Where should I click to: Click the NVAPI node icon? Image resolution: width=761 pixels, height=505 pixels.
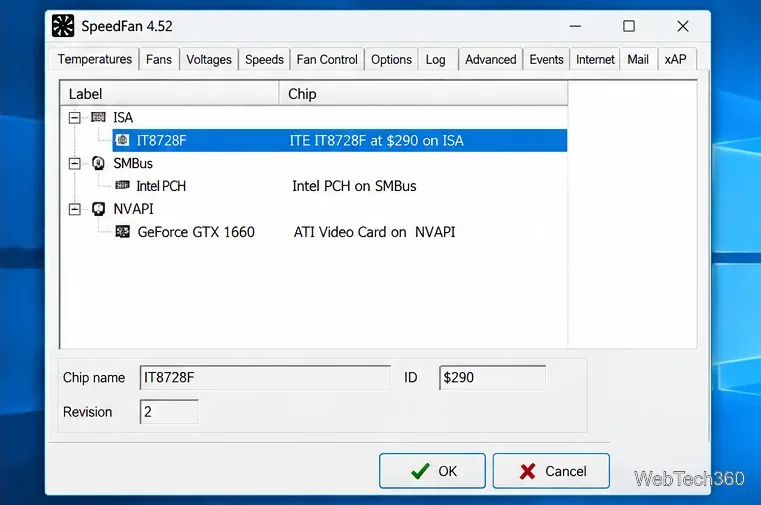coord(99,209)
